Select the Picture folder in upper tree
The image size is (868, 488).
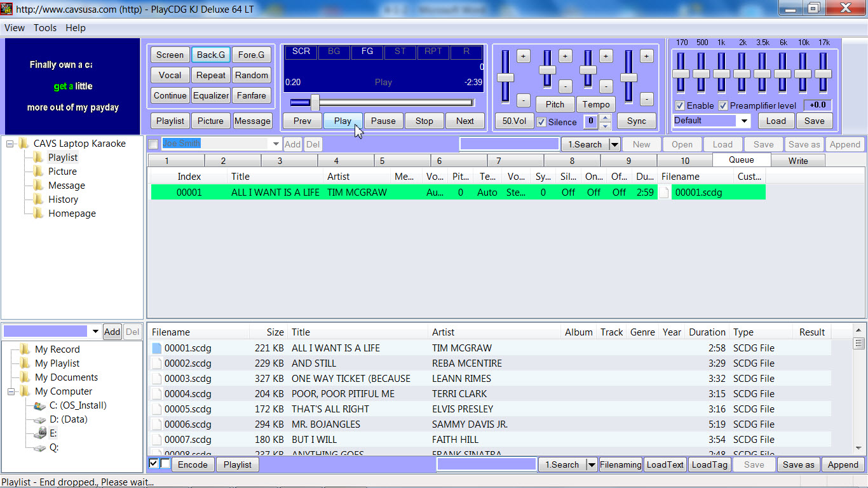(x=62, y=172)
